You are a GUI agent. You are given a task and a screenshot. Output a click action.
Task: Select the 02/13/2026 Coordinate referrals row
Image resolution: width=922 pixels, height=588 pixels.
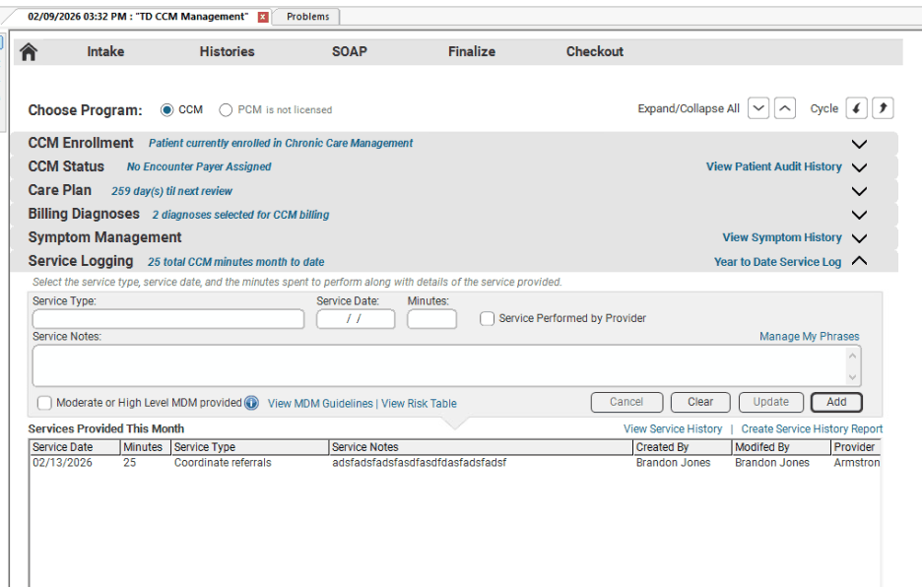tap(456, 463)
